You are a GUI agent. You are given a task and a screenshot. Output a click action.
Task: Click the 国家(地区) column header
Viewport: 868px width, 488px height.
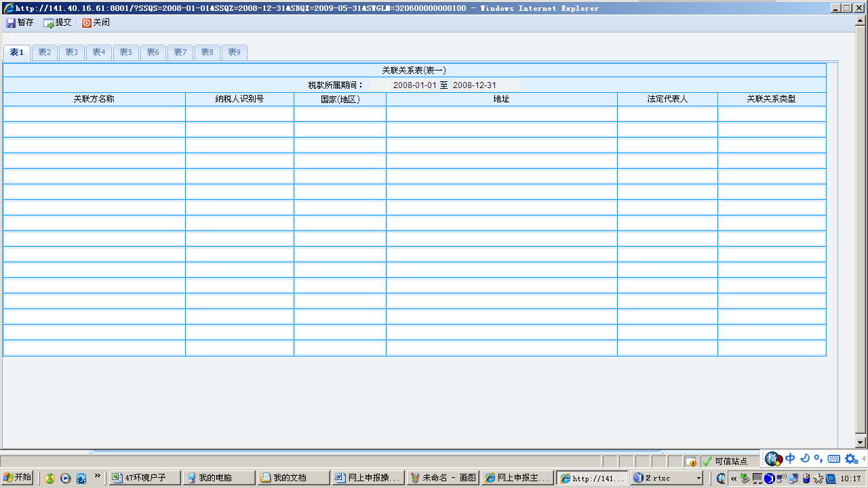pyautogui.click(x=340, y=99)
